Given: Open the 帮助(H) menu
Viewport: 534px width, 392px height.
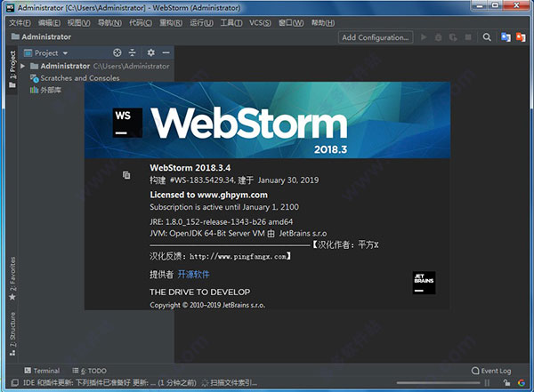Looking at the screenshot, I should coord(323,23).
